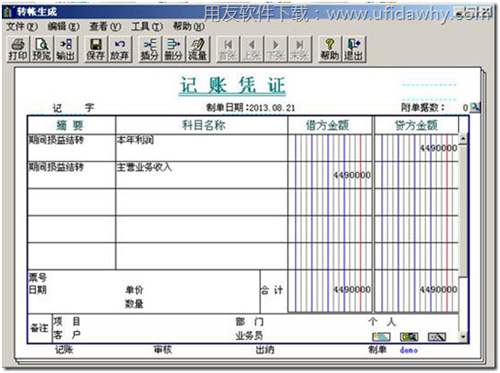The height and width of the screenshot is (373, 500).
Task: Click the 部门 label in 备注 area
Action: coord(250,322)
